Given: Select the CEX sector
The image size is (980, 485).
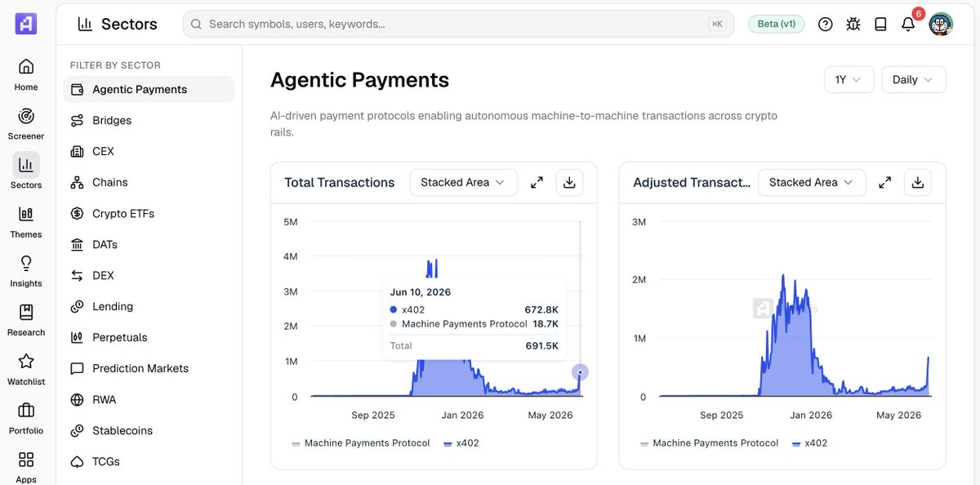Looking at the screenshot, I should 149,151.
